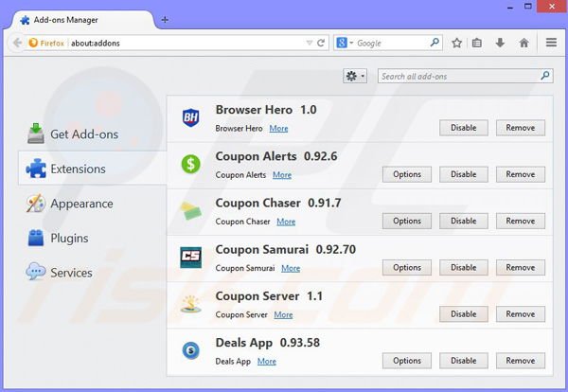Remove the Browser Hero extension
The height and width of the screenshot is (392, 568).
point(521,128)
